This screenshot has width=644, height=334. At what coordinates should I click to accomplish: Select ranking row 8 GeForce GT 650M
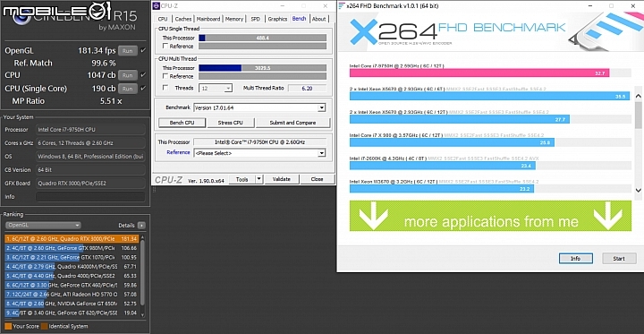pyautogui.click(x=72, y=304)
